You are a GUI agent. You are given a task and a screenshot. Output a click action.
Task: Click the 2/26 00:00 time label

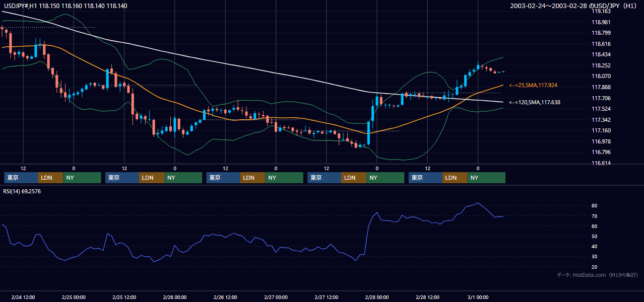(175, 297)
